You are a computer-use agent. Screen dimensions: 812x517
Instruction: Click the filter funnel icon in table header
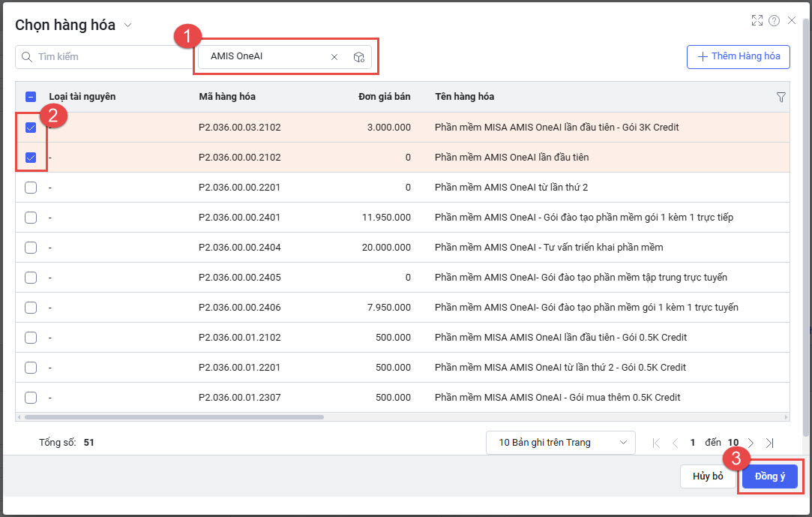tap(781, 97)
